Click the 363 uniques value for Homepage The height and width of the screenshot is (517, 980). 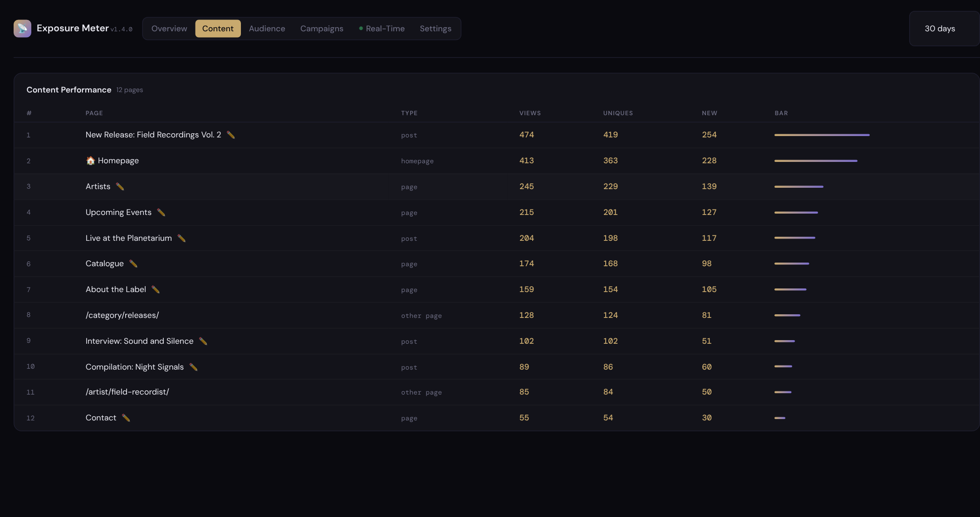click(610, 161)
